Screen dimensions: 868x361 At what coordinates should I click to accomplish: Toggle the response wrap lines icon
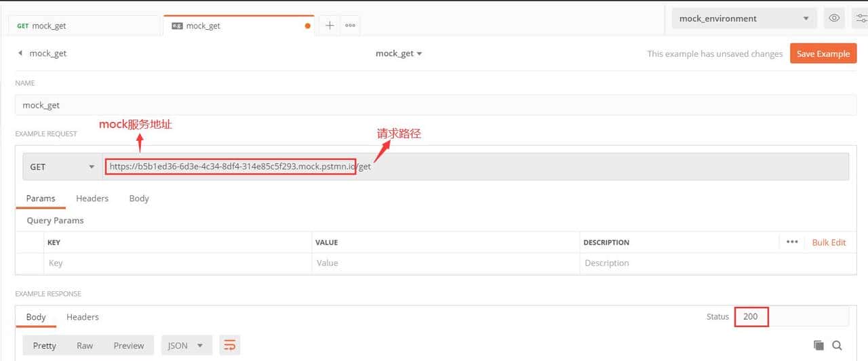coord(230,345)
